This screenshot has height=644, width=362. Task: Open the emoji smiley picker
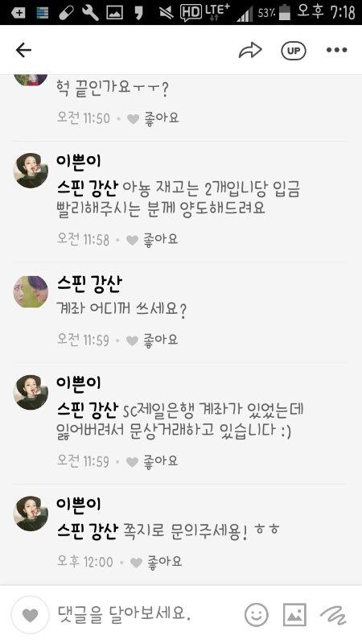coord(257,615)
